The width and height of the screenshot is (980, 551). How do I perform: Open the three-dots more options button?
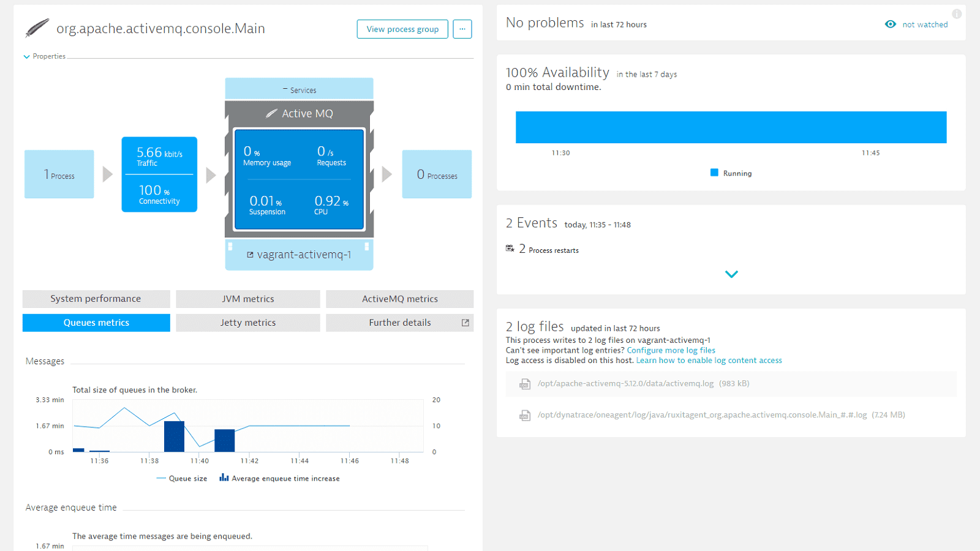462,29
